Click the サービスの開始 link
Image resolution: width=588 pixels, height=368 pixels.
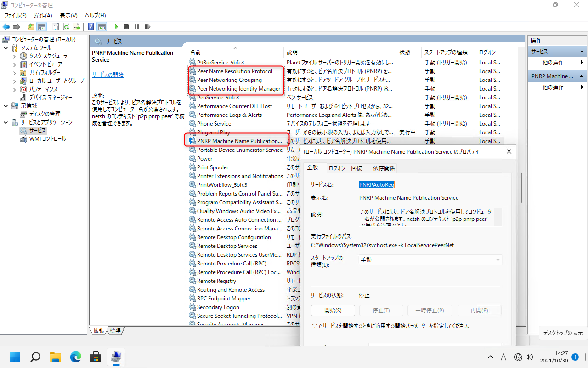107,75
